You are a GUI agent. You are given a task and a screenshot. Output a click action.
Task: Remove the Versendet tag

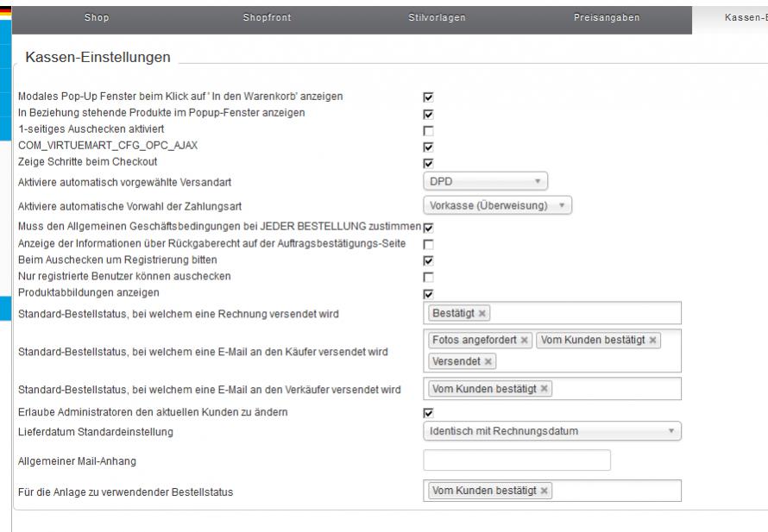click(488, 361)
